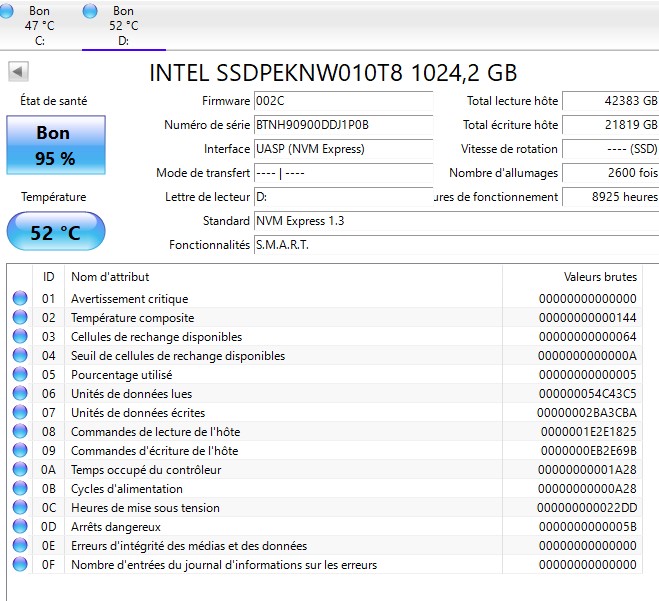Select the Température composite attribute name
The image size is (659, 601).
132,318
